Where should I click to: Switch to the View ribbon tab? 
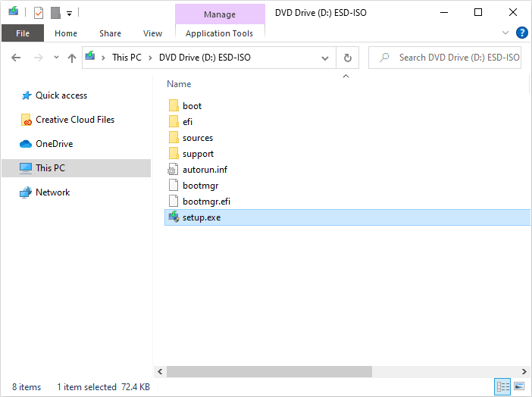click(x=152, y=33)
